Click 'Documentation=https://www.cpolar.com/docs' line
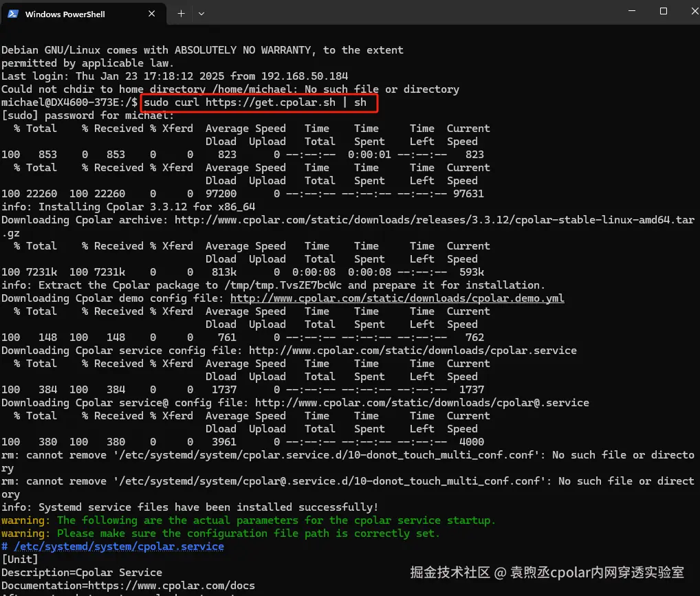This screenshot has height=596, width=700. tap(128, 586)
